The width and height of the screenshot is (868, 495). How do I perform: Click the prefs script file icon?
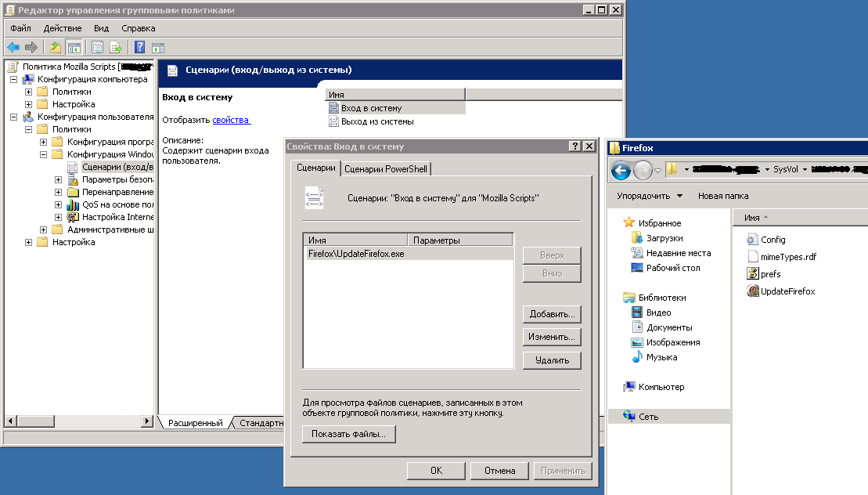tap(752, 273)
